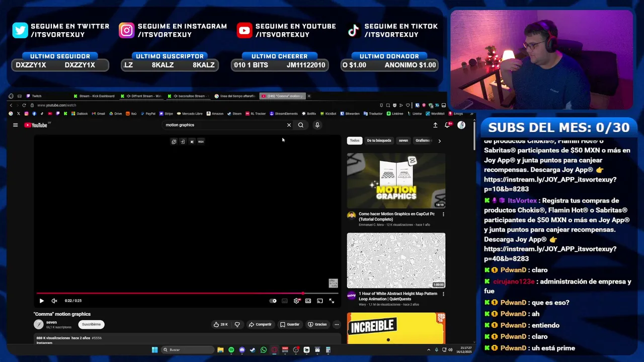Clear the search box with the X
Image resolution: width=644 pixels, height=362 pixels.
coord(289,125)
